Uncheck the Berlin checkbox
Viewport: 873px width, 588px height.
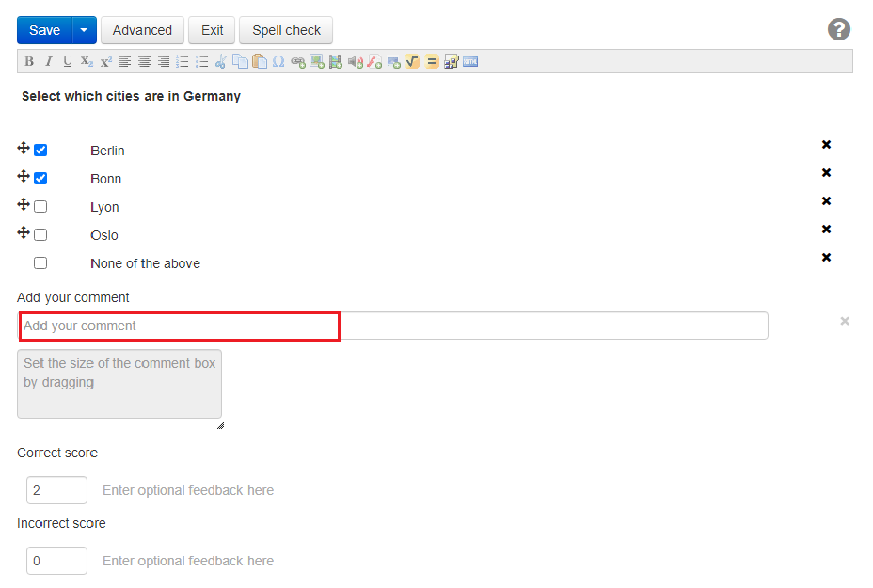[40, 150]
